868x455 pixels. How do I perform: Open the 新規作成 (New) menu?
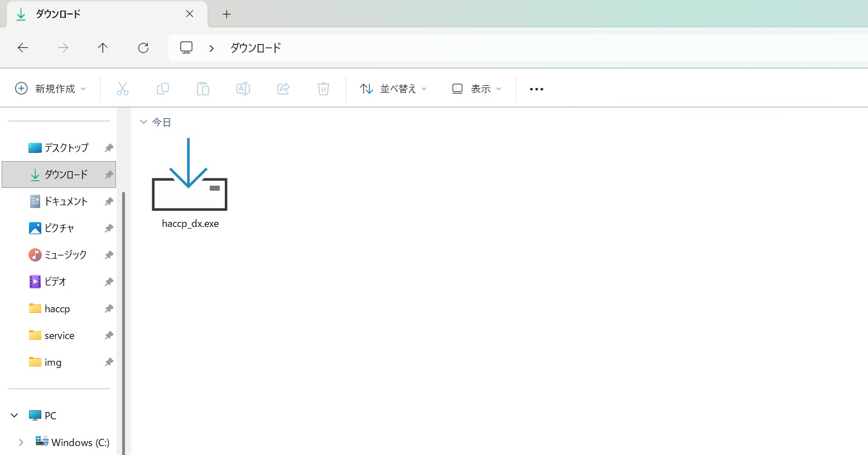pyautogui.click(x=50, y=88)
